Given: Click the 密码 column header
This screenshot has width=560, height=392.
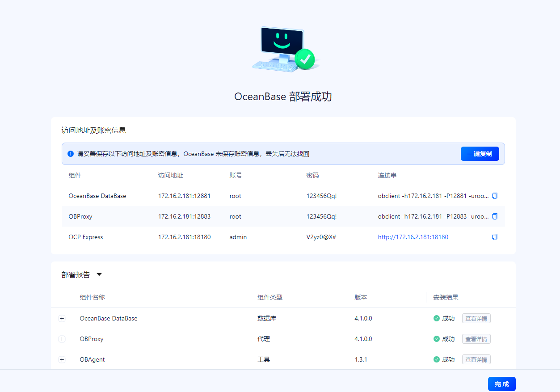Looking at the screenshot, I should (313, 175).
